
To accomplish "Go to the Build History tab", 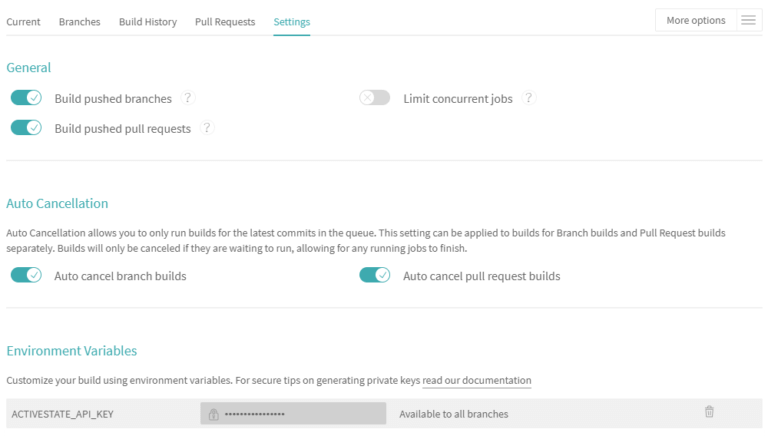I will coord(147,21).
